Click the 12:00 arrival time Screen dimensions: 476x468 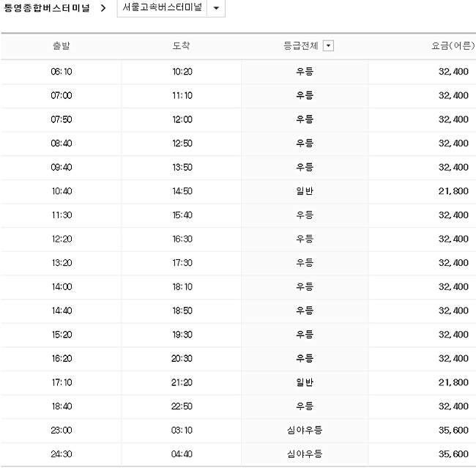(x=182, y=119)
